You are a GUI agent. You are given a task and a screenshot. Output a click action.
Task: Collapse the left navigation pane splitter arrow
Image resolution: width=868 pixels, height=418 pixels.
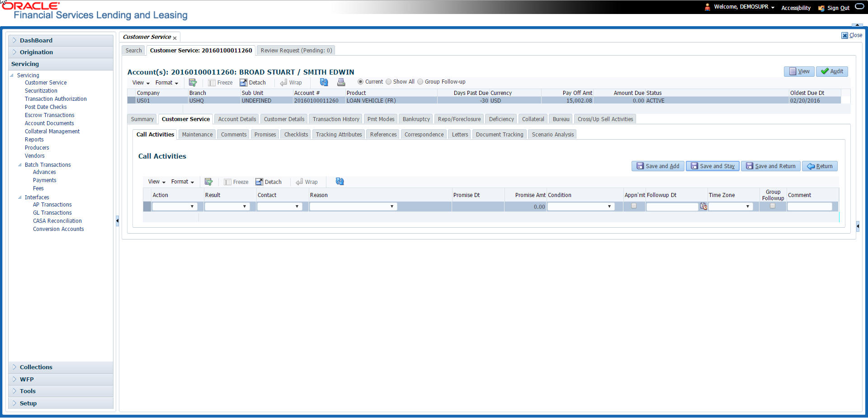pos(118,221)
